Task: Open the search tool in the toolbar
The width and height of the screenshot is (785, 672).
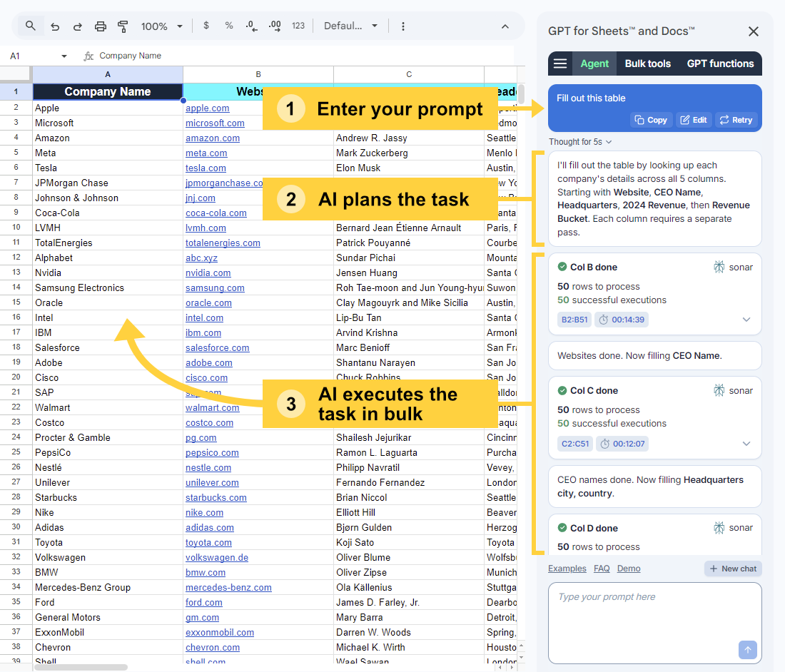Action: pos(29,26)
